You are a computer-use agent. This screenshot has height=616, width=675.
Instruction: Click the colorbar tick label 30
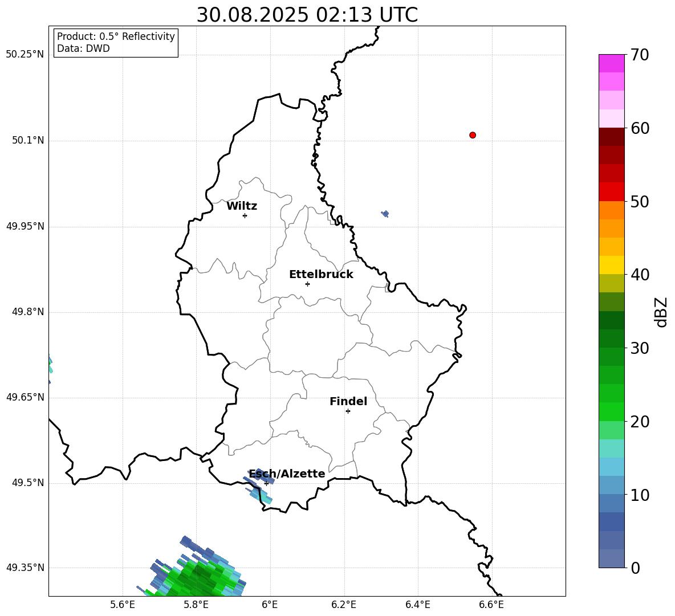click(x=640, y=348)
